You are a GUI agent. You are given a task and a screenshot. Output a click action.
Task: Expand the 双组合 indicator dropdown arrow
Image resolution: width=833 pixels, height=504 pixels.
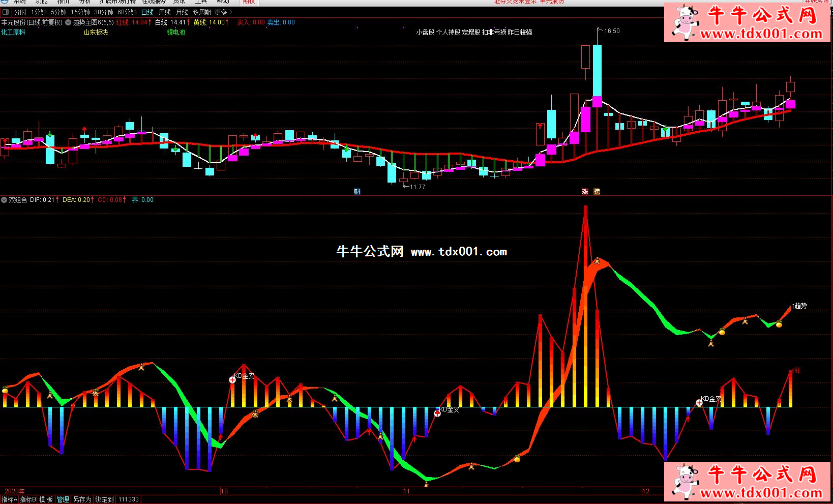4,200
